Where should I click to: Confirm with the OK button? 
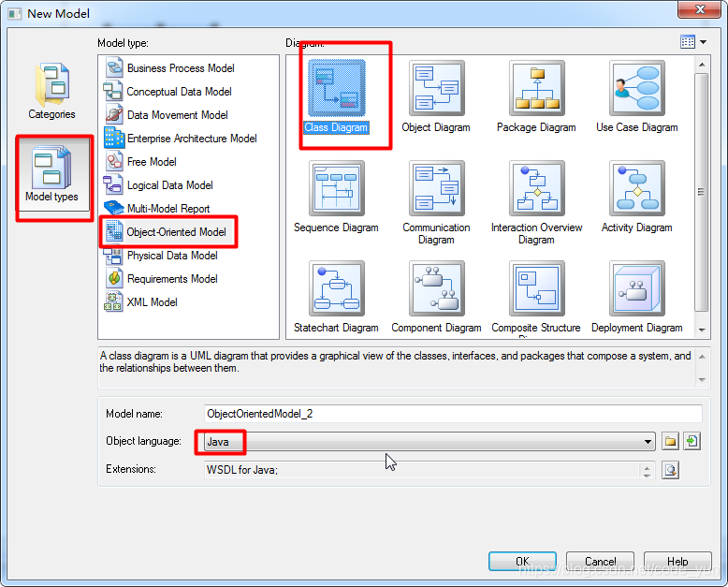(522, 562)
